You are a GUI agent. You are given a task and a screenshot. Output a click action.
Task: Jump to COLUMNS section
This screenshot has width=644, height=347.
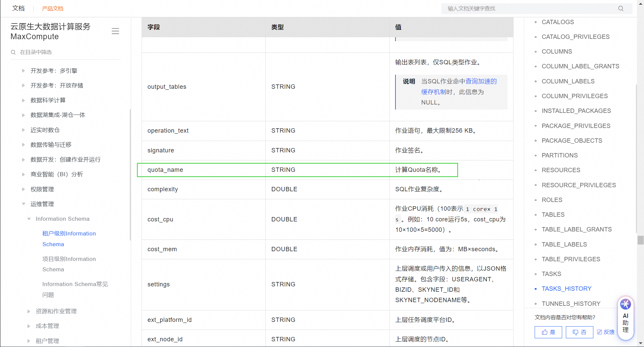click(x=557, y=52)
